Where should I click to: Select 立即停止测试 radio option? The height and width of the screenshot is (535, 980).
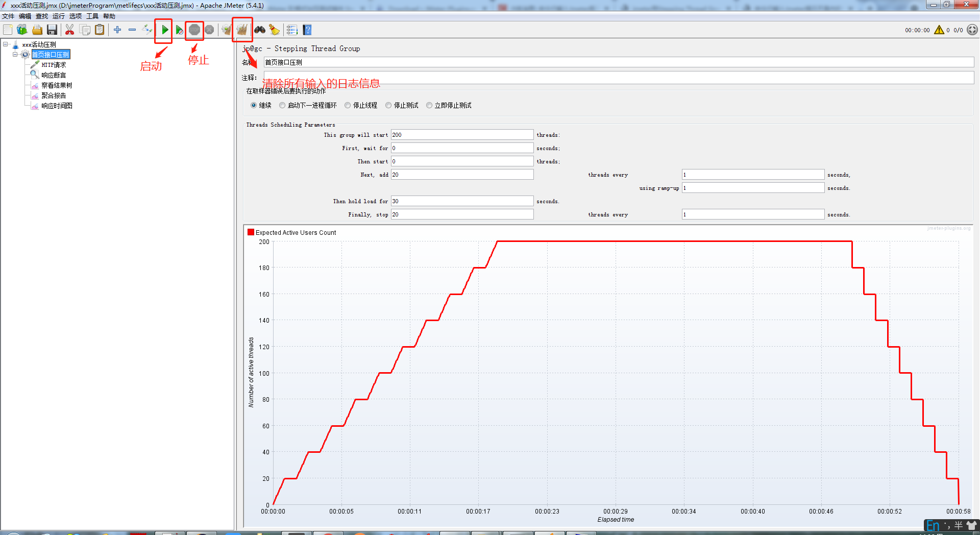429,105
